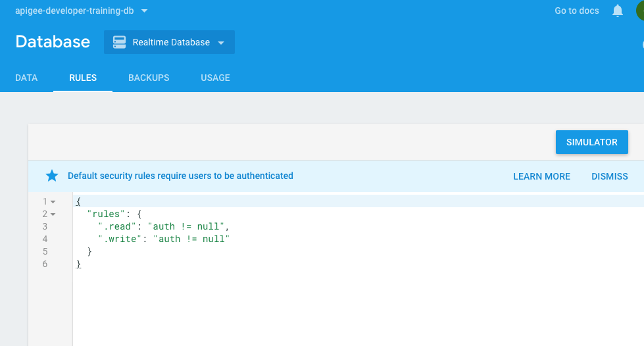Click banner text about default security rules

click(x=180, y=176)
